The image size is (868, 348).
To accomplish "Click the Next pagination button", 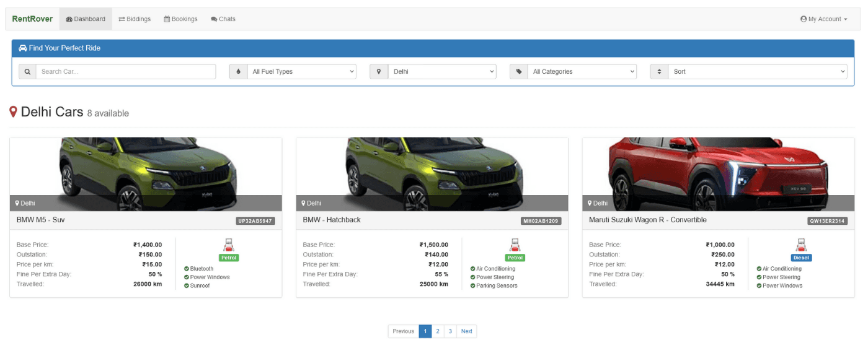I will (467, 331).
